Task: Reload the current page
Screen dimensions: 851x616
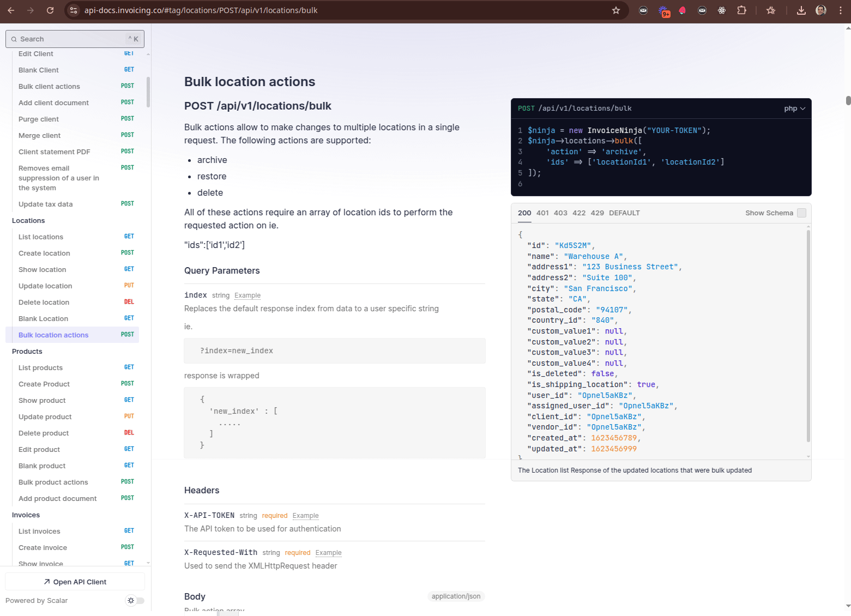Action: click(x=50, y=10)
